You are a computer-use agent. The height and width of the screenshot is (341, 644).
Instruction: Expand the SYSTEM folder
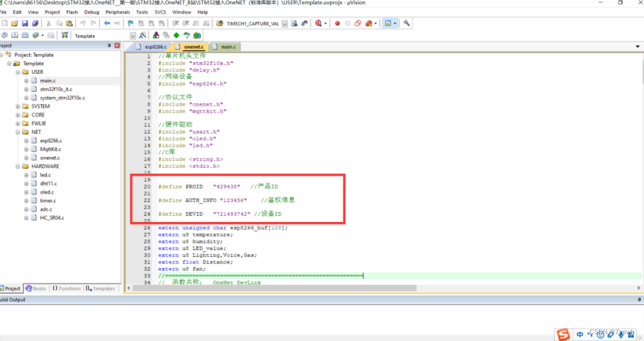pos(18,106)
